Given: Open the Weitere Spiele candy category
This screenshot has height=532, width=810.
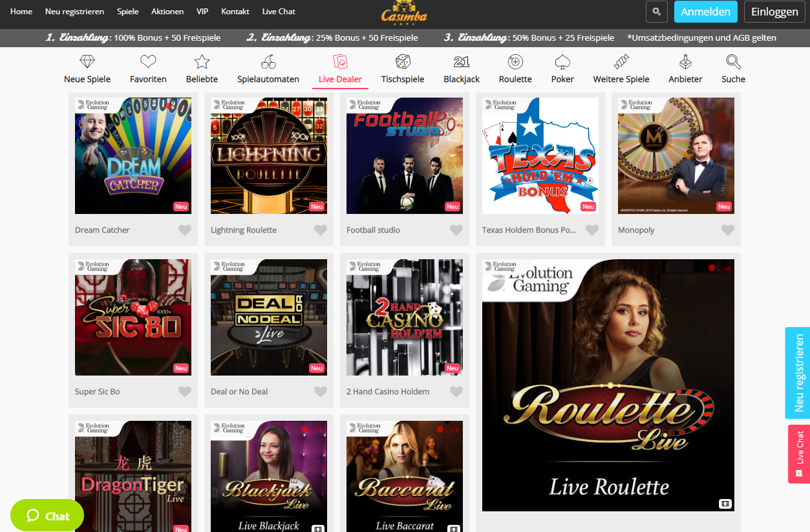Looking at the screenshot, I should [x=621, y=70].
